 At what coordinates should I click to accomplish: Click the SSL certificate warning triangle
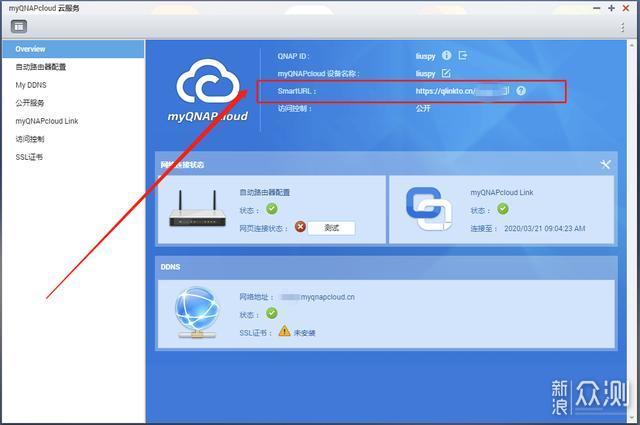click(284, 331)
